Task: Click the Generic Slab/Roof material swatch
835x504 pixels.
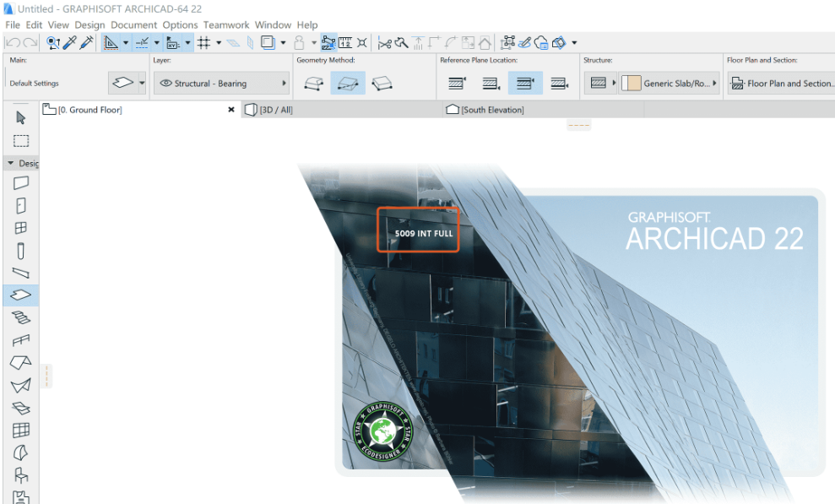Action: tap(632, 83)
